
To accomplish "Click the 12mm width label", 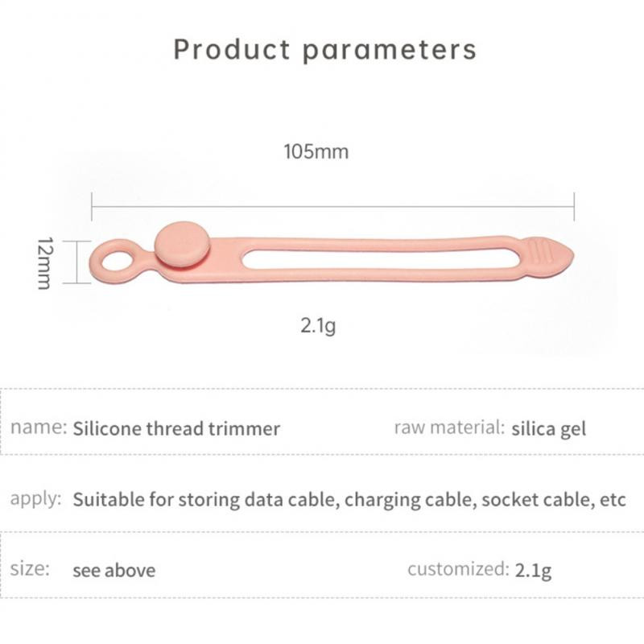I will click(44, 262).
